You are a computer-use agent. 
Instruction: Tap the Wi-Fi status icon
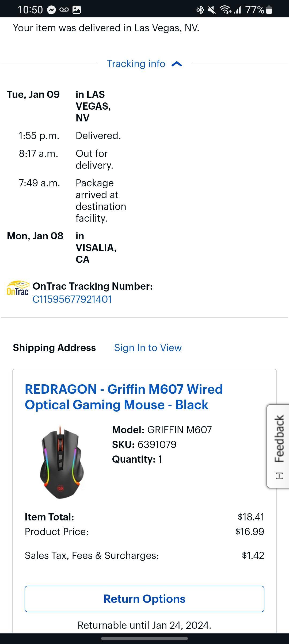coord(225,10)
